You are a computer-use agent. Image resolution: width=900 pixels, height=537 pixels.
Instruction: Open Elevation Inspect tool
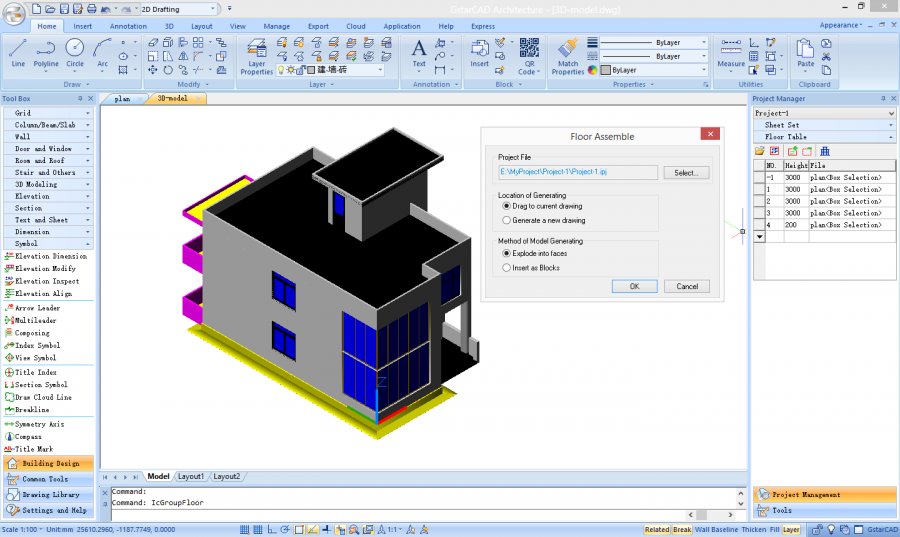42,281
